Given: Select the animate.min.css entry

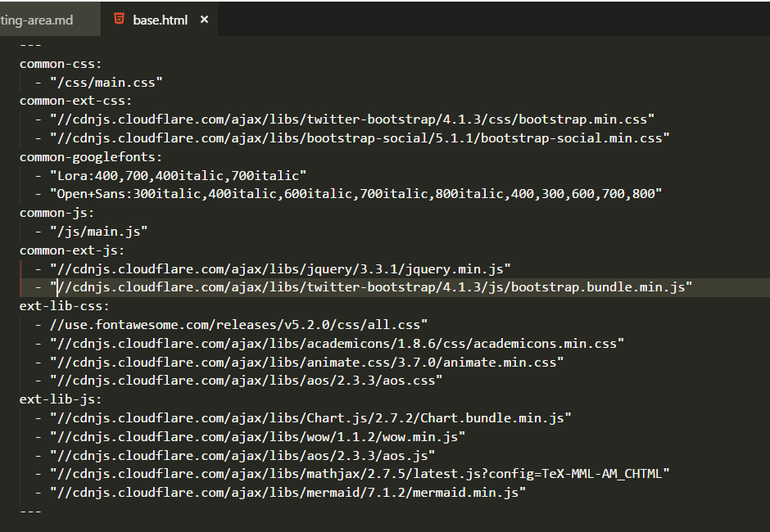Looking at the screenshot, I should click(x=303, y=362).
